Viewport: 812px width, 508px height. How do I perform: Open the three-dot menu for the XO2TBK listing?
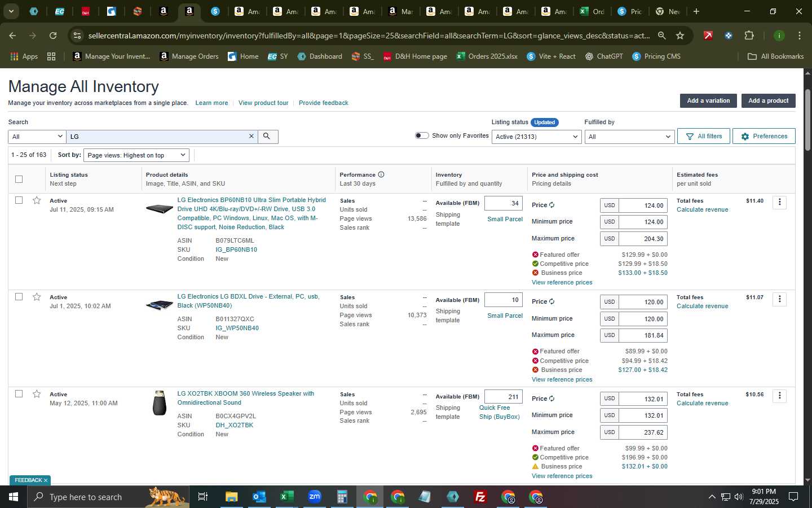pos(779,396)
